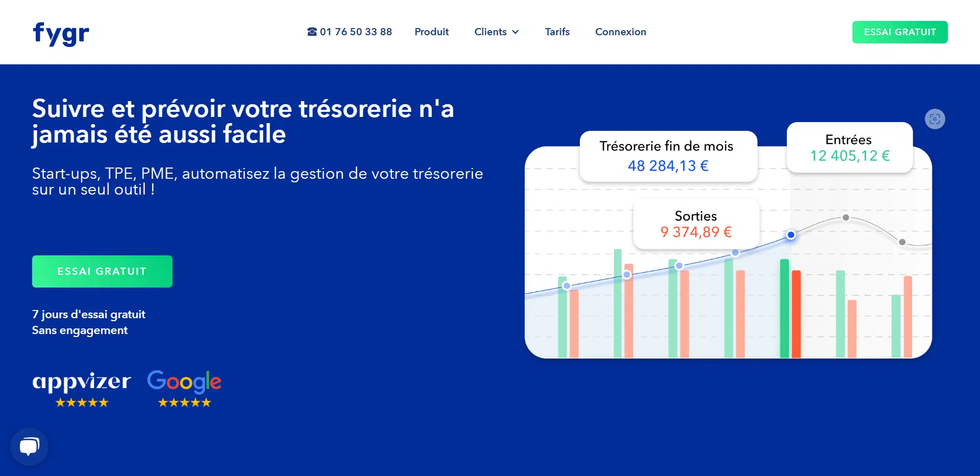Select the highlighted blue chart data point
The image size is (980, 476).
(791, 235)
